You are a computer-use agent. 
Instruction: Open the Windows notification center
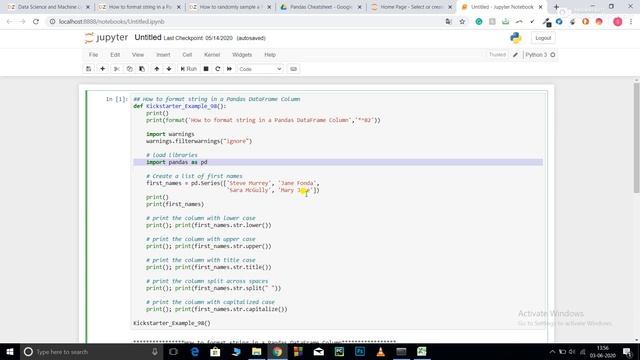(x=628, y=351)
